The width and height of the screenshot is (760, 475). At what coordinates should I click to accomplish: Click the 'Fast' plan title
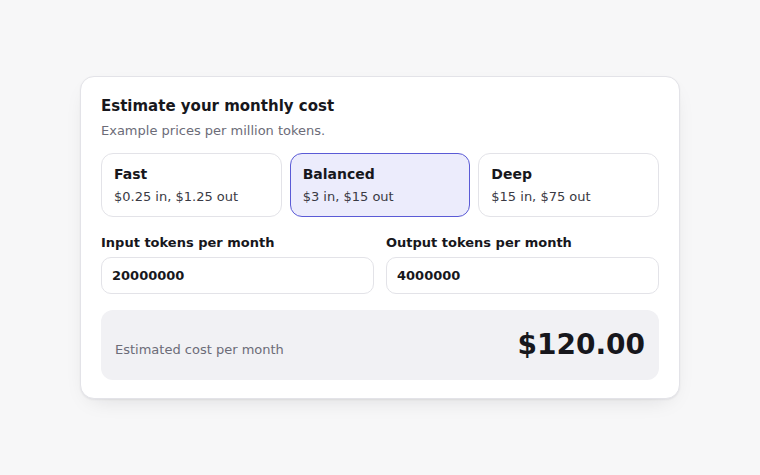tap(130, 174)
